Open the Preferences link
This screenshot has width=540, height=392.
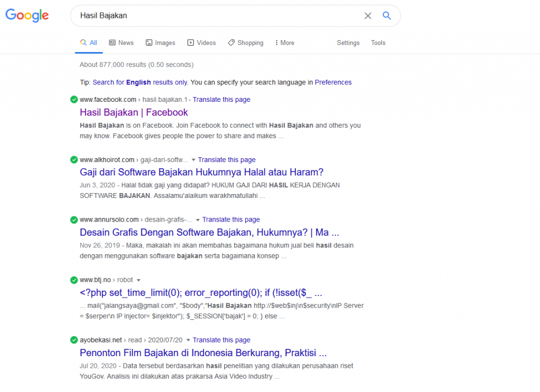coord(333,82)
